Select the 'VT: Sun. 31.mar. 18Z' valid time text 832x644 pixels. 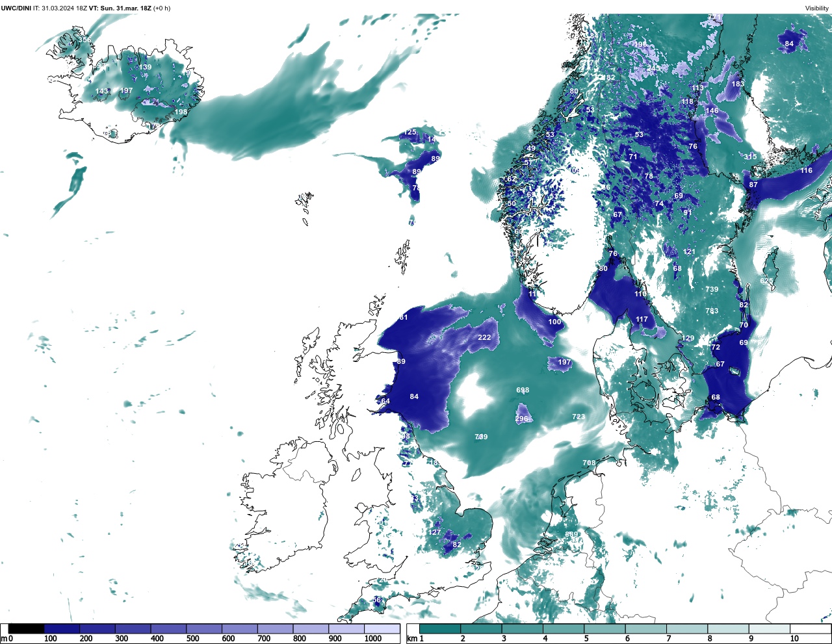pos(120,8)
